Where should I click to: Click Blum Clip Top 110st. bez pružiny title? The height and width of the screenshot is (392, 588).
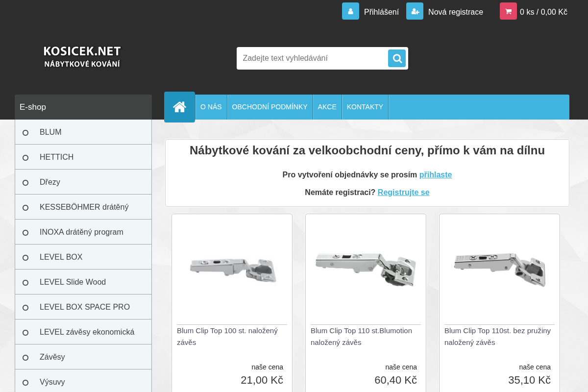pyautogui.click(x=497, y=337)
